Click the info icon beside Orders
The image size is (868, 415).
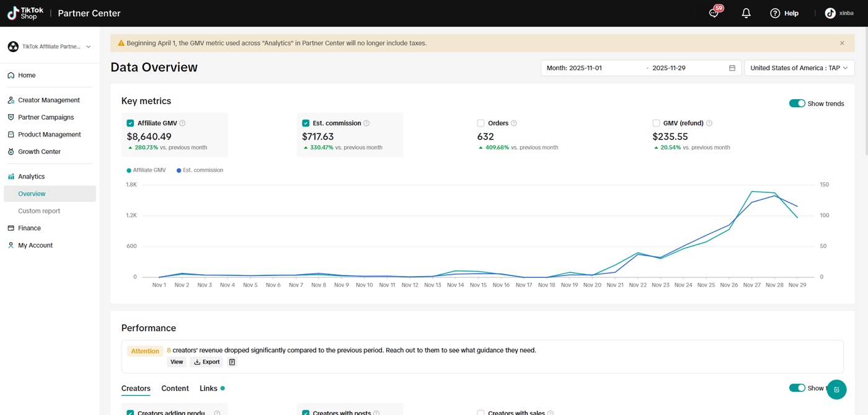point(514,123)
